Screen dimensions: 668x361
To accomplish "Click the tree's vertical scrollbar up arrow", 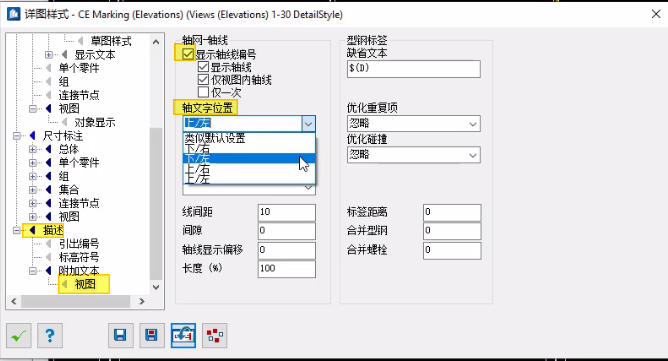I will pyautogui.click(x=156, y=42).
